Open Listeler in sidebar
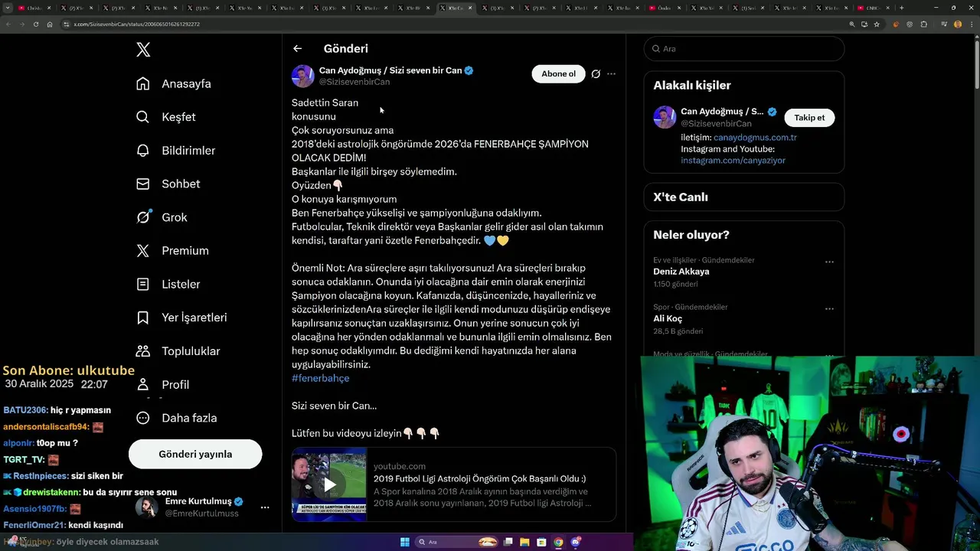The width and height of the screenshot is (980, 551). coord(168,284)
